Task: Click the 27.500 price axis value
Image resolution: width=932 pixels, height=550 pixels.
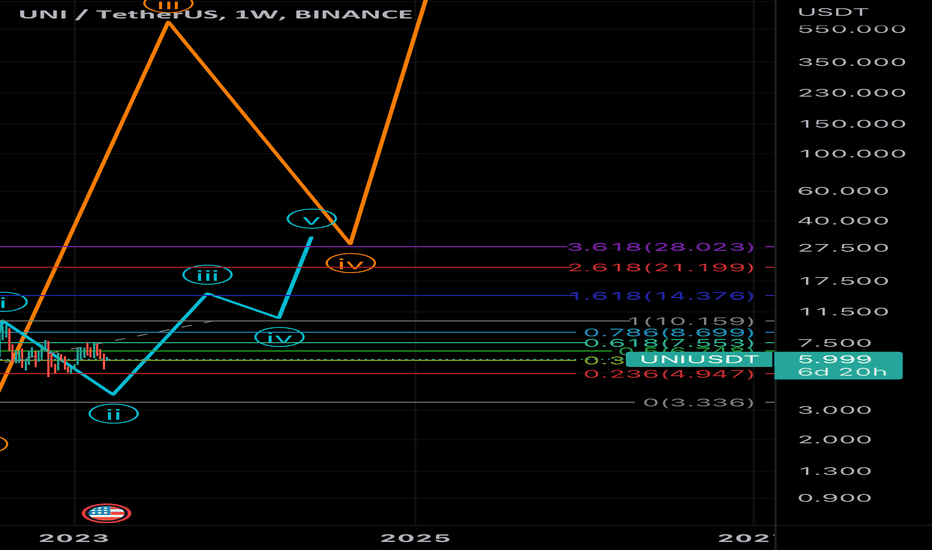Action: click(843, 248)
